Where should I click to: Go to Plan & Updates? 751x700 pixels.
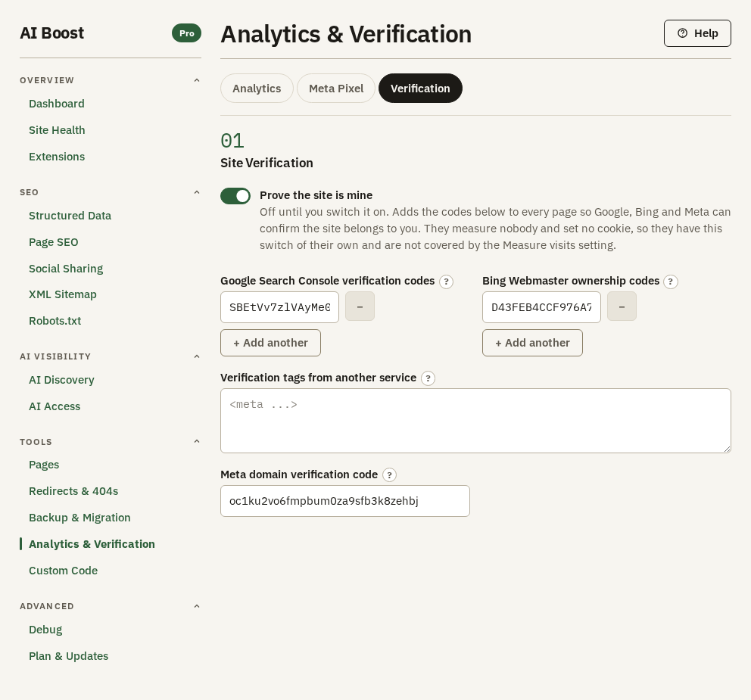tap(68, 656)
